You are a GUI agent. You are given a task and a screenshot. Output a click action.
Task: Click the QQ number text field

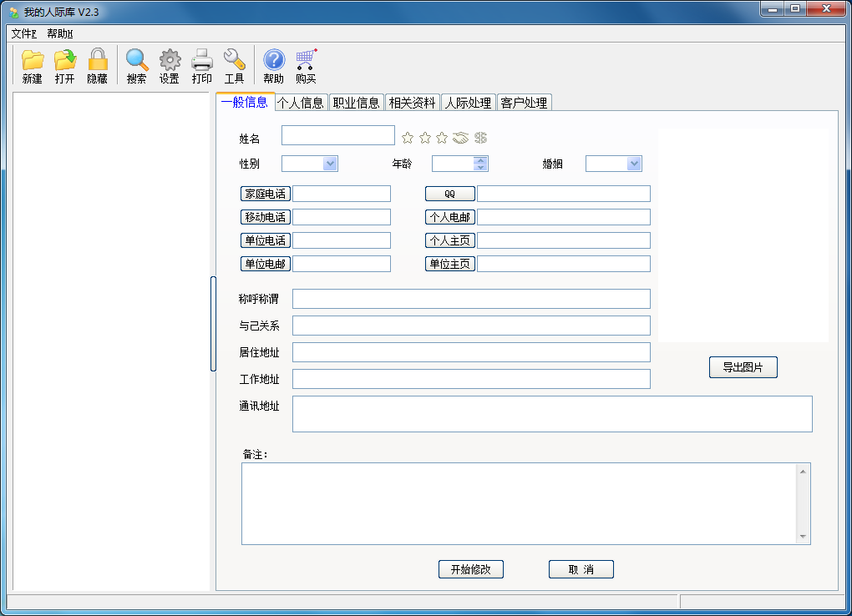click(x=564, y=194)
